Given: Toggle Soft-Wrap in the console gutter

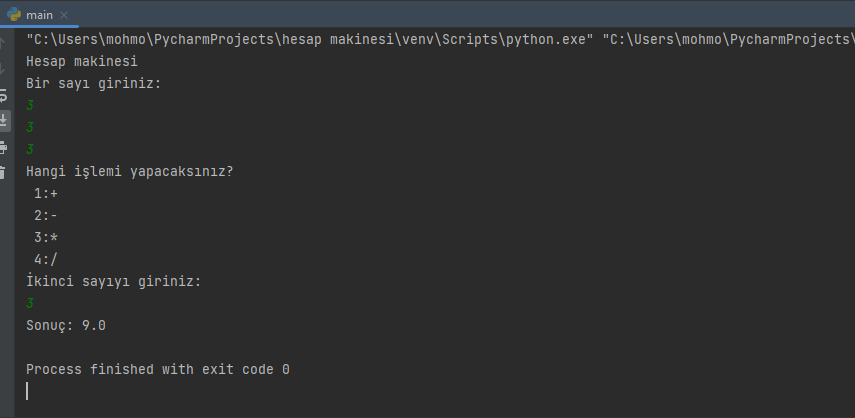Looking at the screenshot, I should pyautogui.click(x=4, y=95).
